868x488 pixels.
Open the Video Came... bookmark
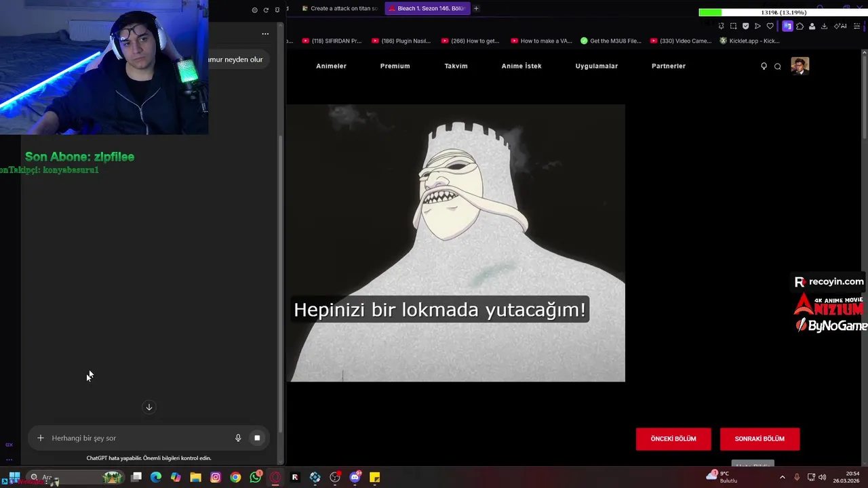(x=680, y=41)
